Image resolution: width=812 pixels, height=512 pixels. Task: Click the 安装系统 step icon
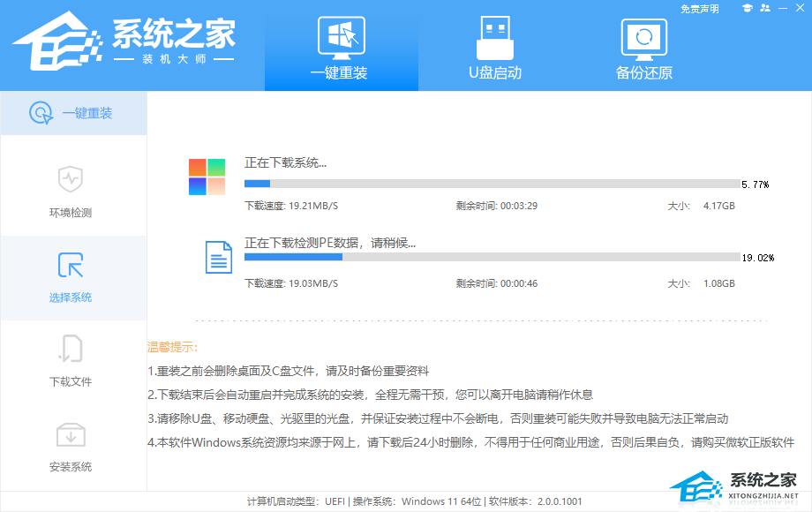tap(71, 434)
